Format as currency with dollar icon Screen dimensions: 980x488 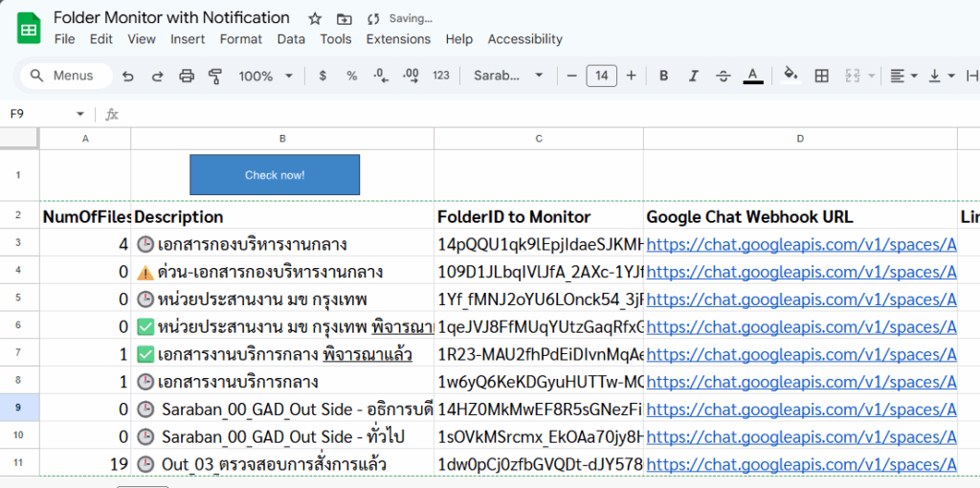323,76
